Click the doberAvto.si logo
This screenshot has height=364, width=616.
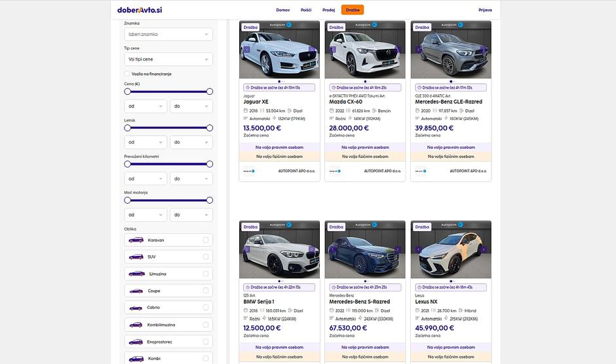[x=140, y=10]
